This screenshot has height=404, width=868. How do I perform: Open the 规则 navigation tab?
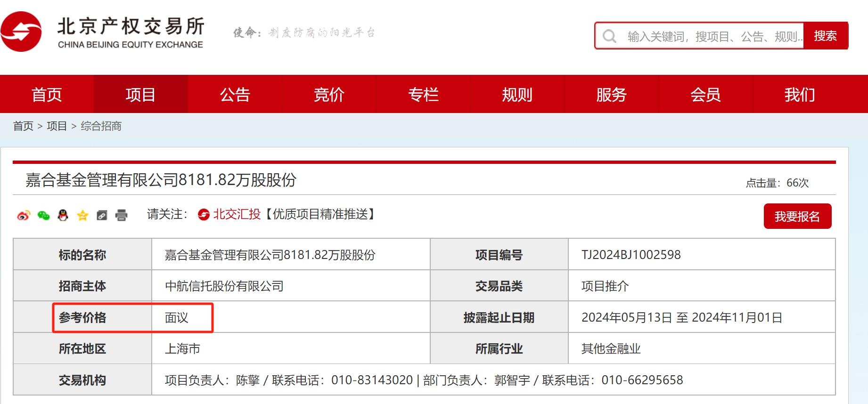[517, 94]
